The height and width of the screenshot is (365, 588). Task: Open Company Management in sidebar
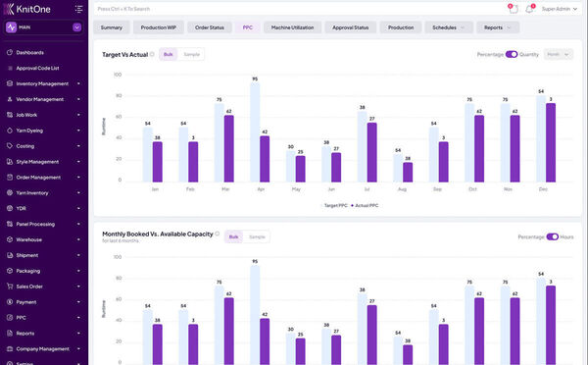point(44,348)
